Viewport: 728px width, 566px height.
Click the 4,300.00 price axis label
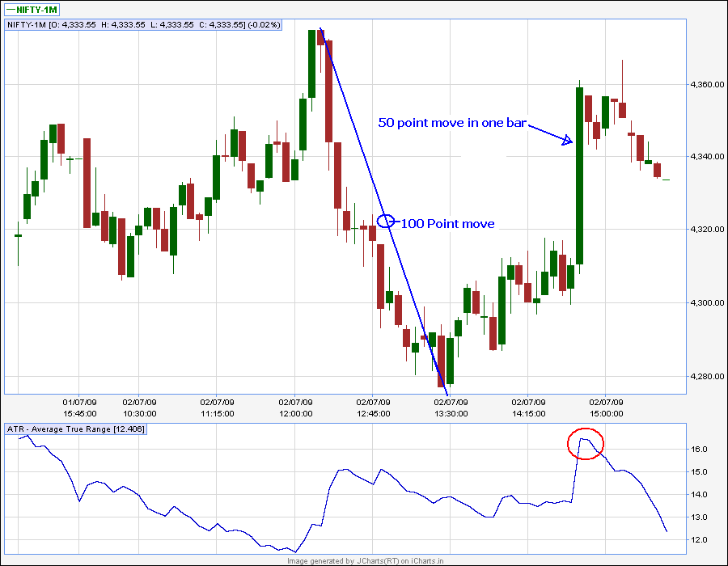click(x=707, y=303)
